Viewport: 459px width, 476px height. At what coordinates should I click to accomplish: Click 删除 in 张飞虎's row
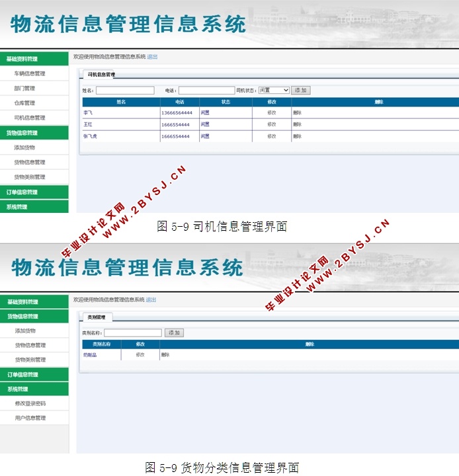click(297, 136)
